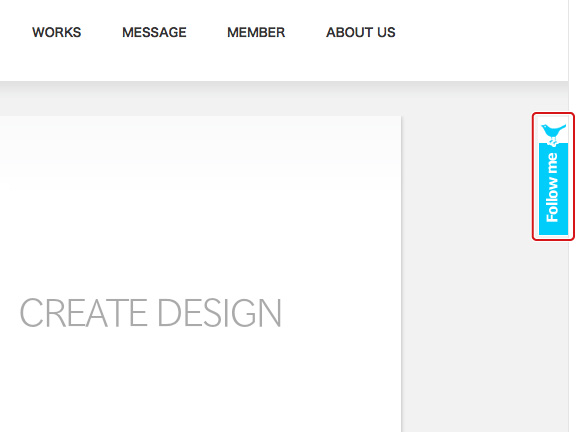Click the word CREATE in the slide title
The height and width of the screenshot is (432, 576).
(83, 313)
